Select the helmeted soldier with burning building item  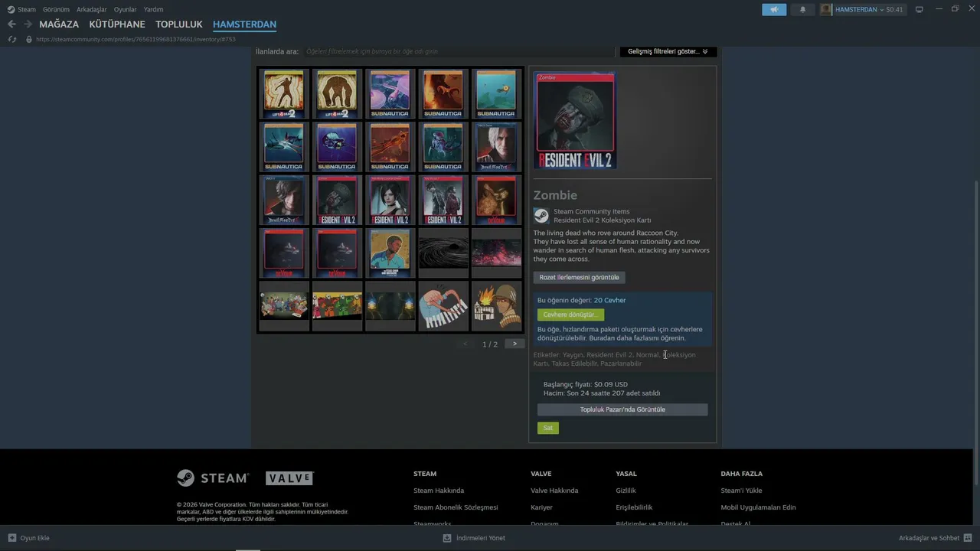point(496,306)
